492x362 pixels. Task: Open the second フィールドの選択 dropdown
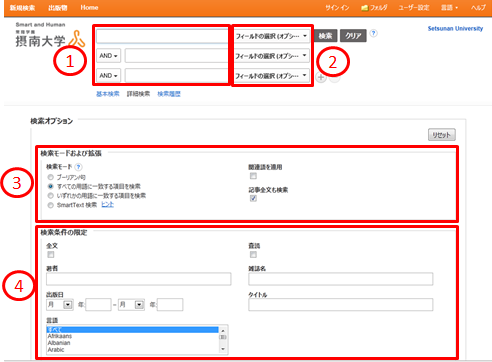click(x=271, y=56)
